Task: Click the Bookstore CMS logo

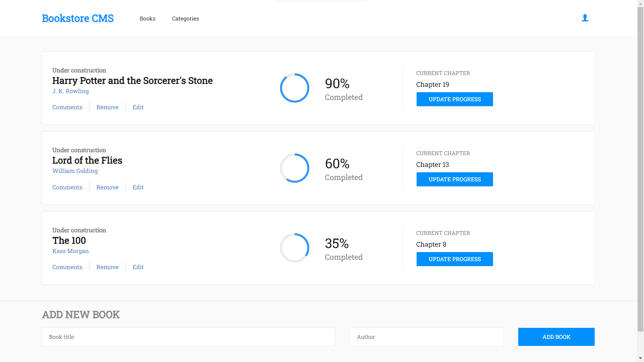Action: tap(77, 18)
